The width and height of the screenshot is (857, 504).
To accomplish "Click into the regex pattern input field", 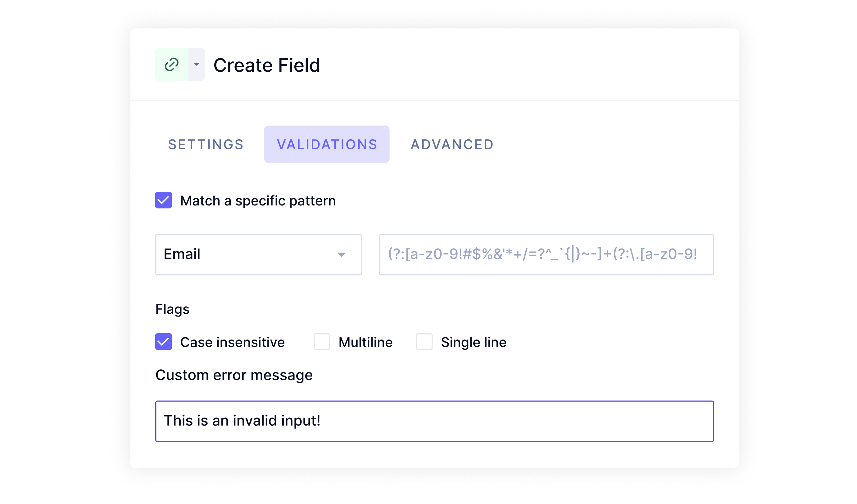I will pos(546,254).
